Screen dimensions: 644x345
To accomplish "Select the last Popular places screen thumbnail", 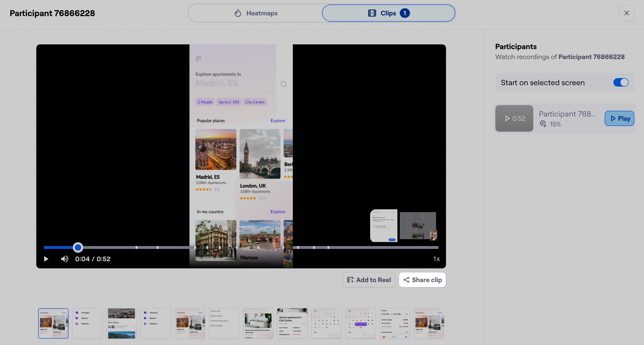I will click(x=429, y=323).
